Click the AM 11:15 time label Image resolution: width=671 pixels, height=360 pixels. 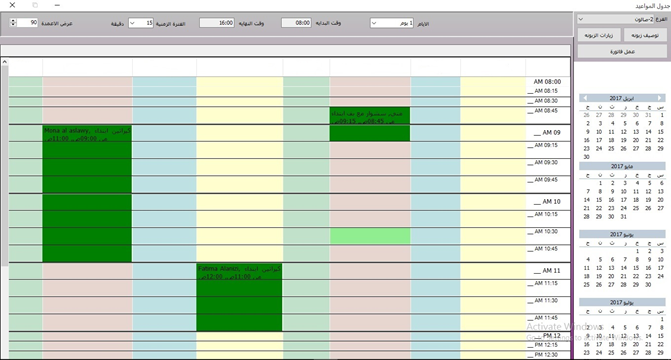(x=546, y=283)
